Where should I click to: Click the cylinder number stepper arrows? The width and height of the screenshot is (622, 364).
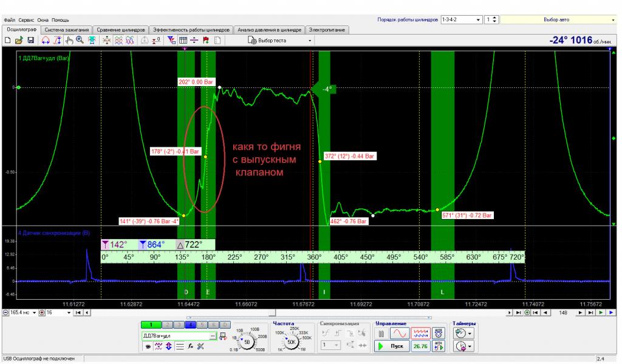coord(494,19)
